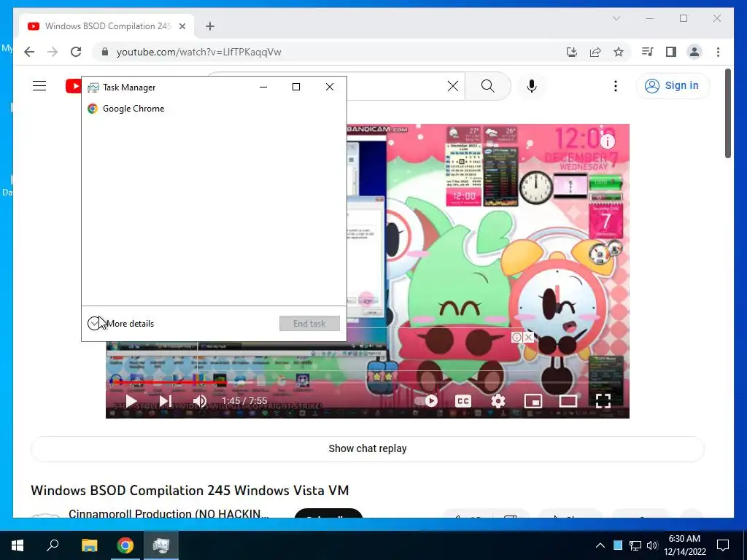Click Show chat replay
The width and height of the screenshot is (747, 560).
tap(368, 448)
